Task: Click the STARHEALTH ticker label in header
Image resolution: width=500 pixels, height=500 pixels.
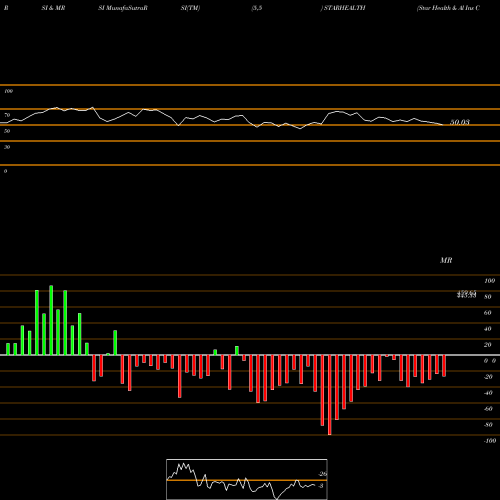Action: coord(345,8)
